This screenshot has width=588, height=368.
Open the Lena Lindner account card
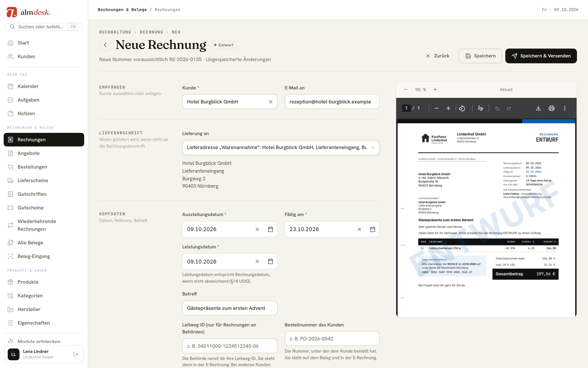[x=44, y=354]
